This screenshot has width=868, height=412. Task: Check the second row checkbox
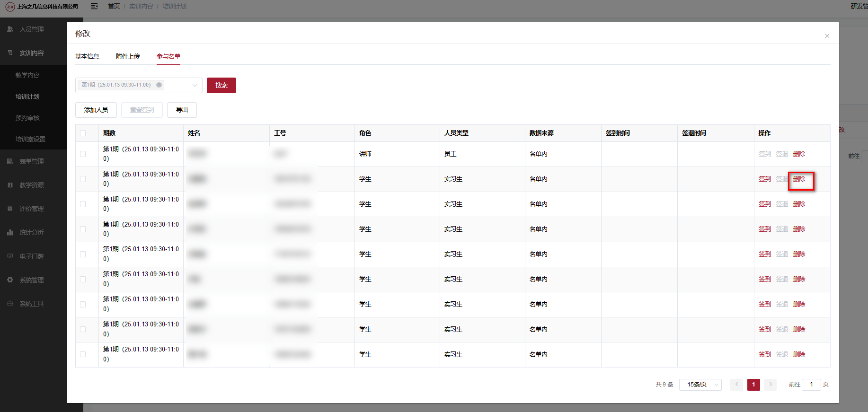83,179
